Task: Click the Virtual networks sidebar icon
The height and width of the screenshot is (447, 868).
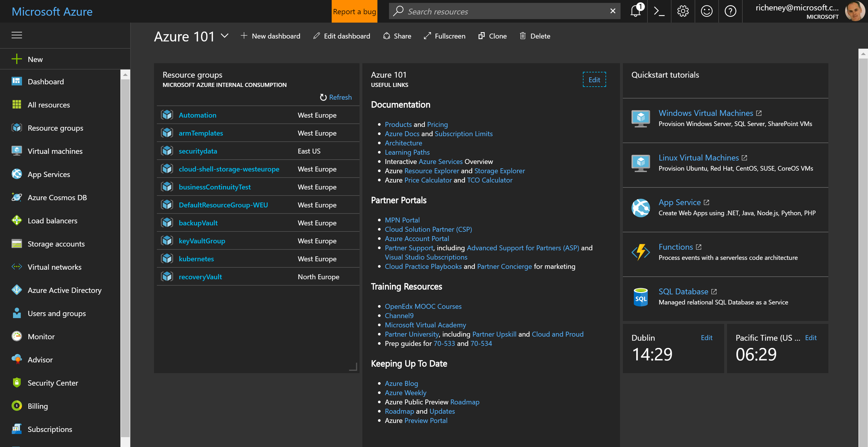Action: 16,267
